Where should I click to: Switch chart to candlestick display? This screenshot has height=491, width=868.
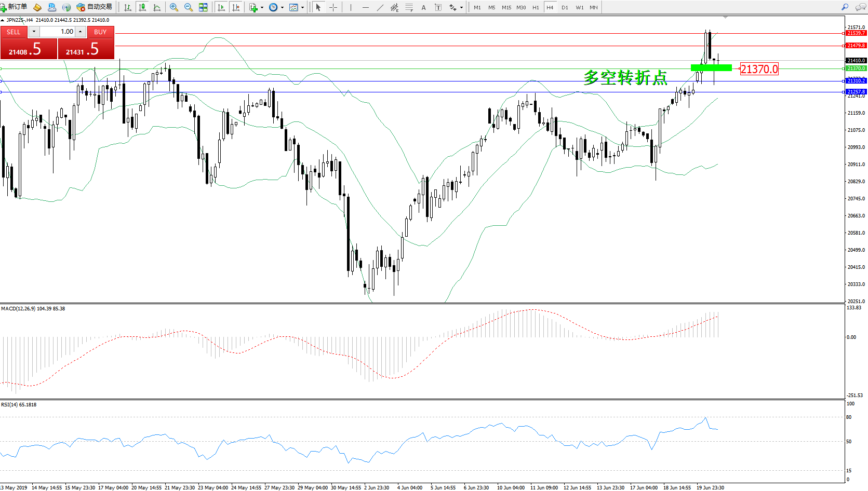click(x=142, y=7)
